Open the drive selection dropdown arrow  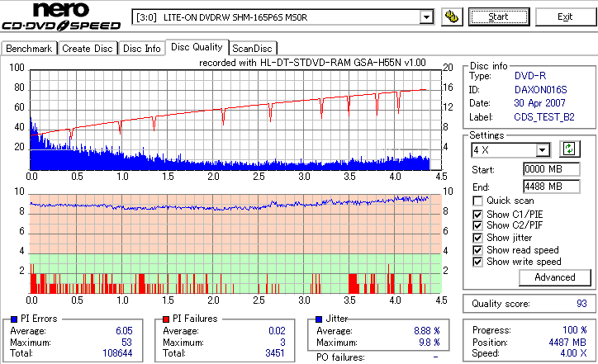pyautogui.click(x=426, y=17)
